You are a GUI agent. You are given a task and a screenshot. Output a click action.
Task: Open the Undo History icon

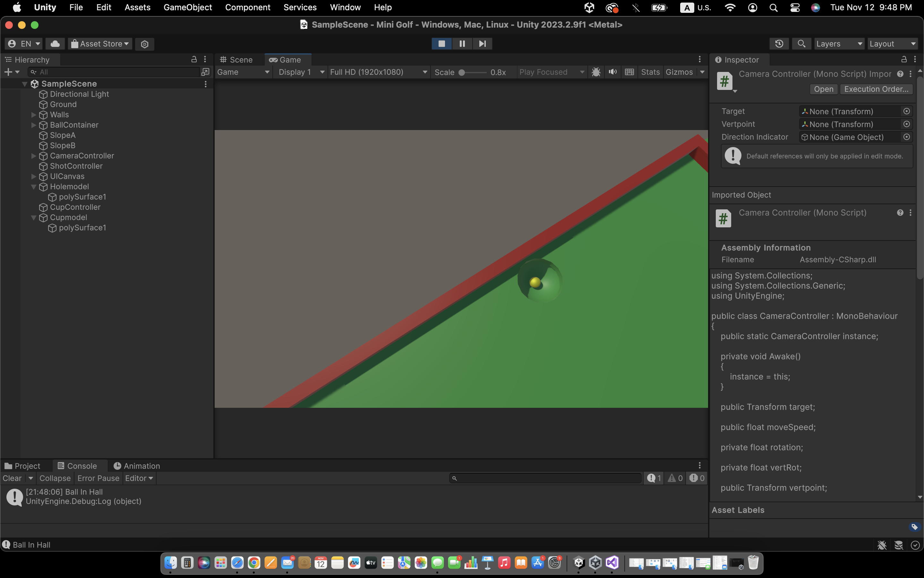[x=779, y=44]
